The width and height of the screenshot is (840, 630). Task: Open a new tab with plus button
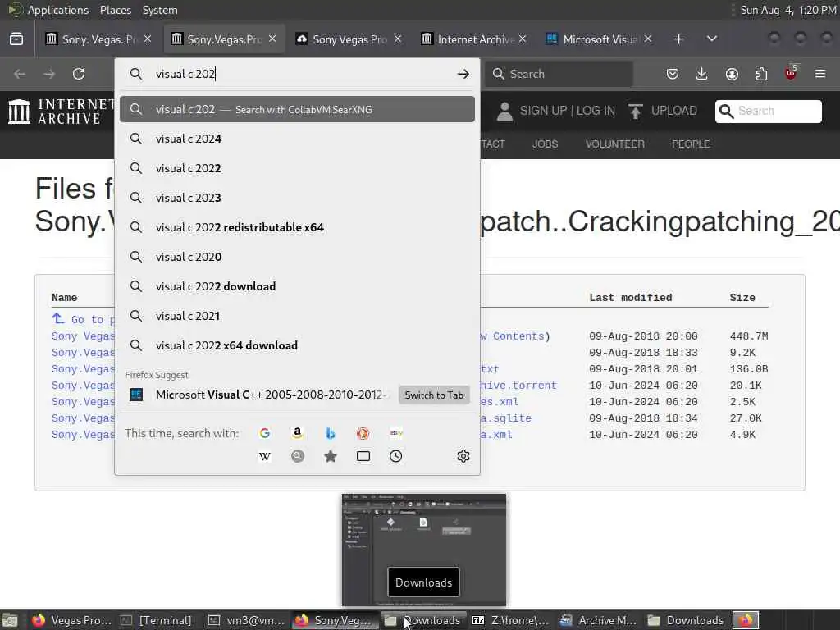coord(678,39)
